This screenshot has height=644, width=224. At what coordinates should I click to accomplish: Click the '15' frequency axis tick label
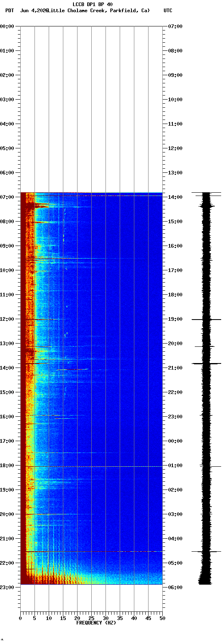[63, 618]
